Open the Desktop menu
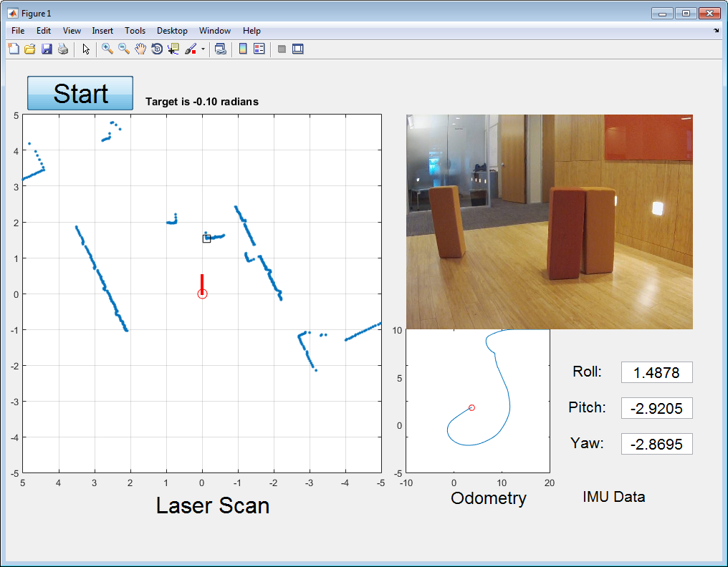 click(172, 31)
